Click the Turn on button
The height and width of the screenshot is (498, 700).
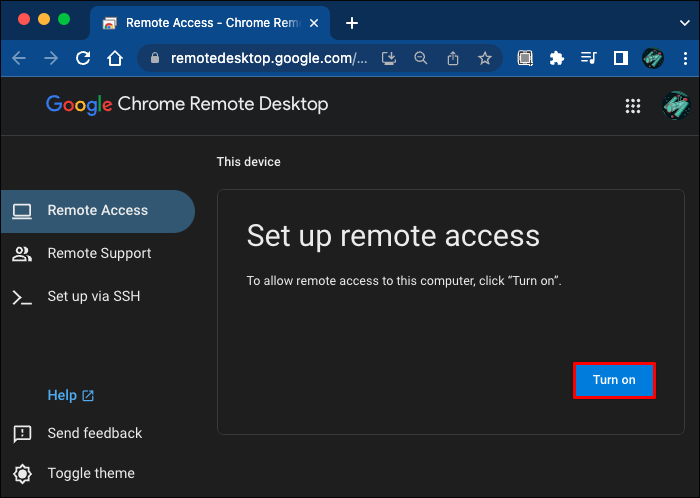[x=614, y=380]
